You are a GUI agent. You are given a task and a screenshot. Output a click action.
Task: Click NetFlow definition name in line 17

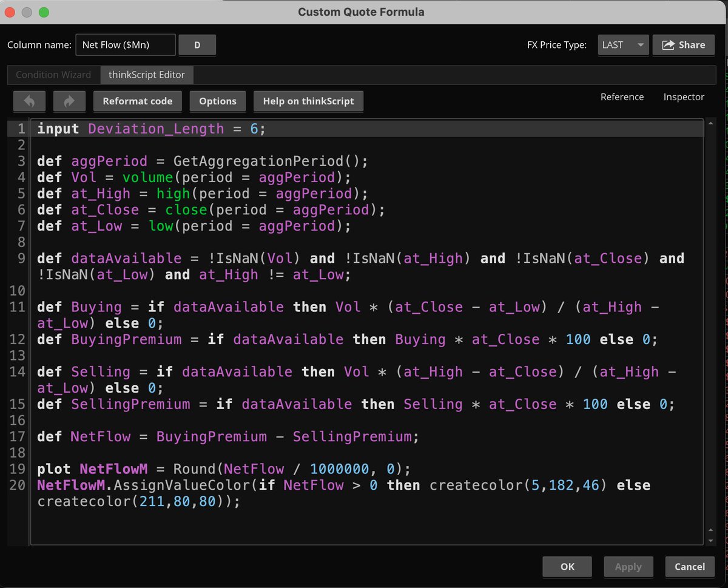pos(100,436)
